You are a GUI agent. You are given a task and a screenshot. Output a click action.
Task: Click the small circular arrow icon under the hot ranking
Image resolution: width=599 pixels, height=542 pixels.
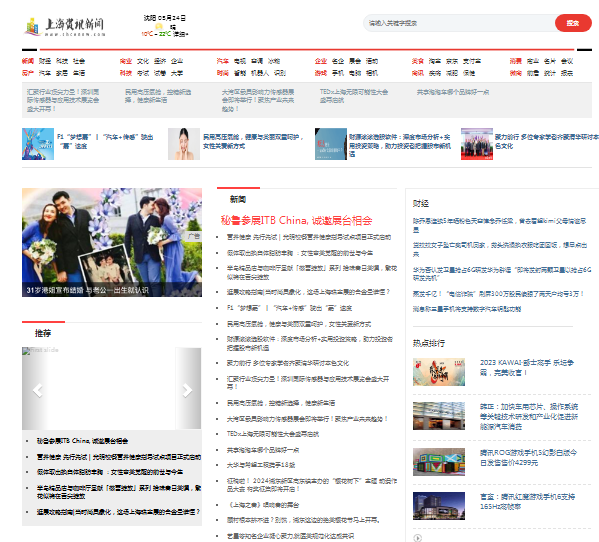pyautogui.click(x=418, y=538)
